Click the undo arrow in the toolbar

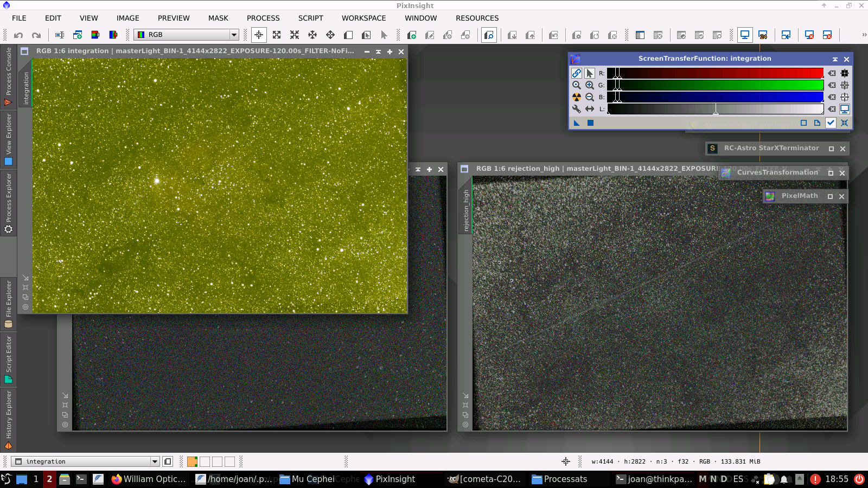(18, 35)
